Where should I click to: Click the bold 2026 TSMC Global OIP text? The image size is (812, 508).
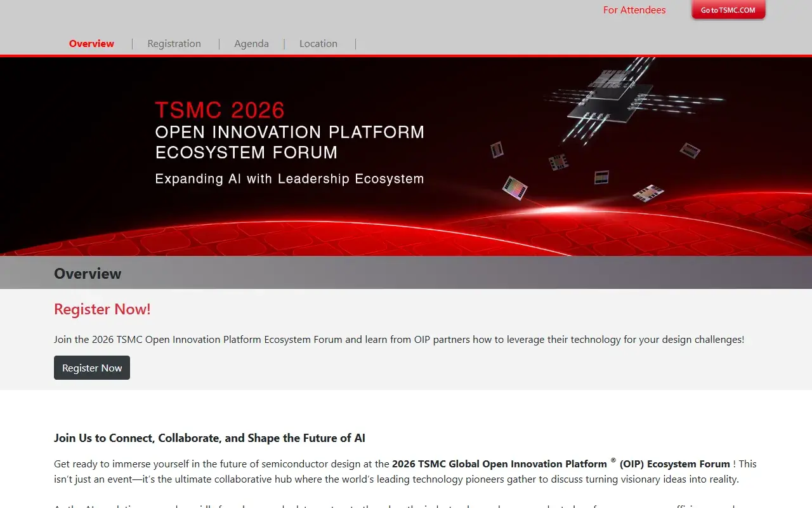click(561, 464)
